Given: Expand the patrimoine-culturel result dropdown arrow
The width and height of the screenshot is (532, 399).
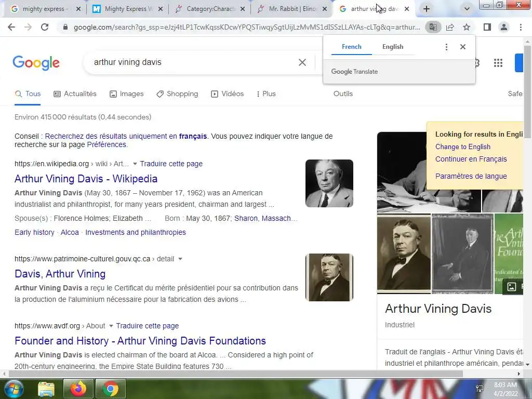Looking at the screenshot, I should [x=180, y=259].
